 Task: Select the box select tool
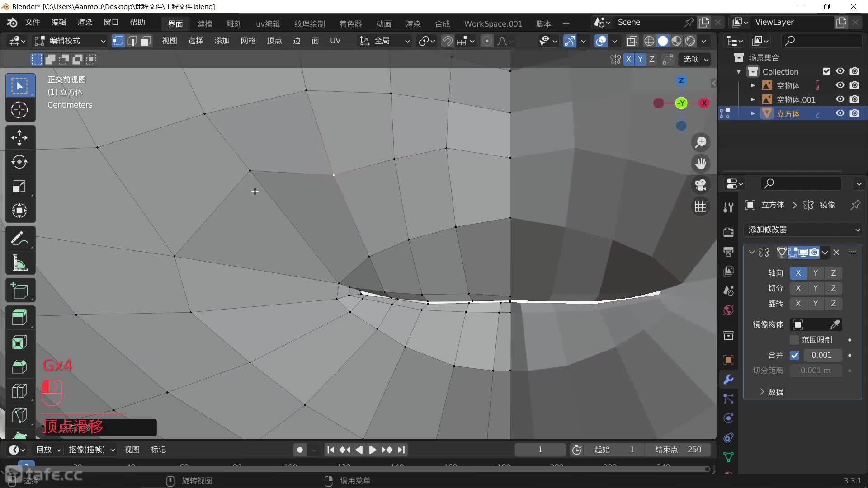[19, 85]
